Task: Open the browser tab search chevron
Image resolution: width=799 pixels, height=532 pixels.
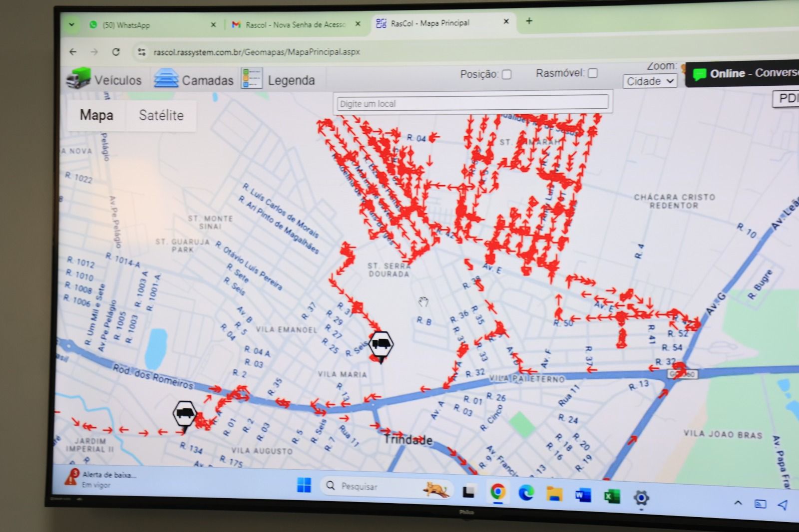Action: [72, 24]
